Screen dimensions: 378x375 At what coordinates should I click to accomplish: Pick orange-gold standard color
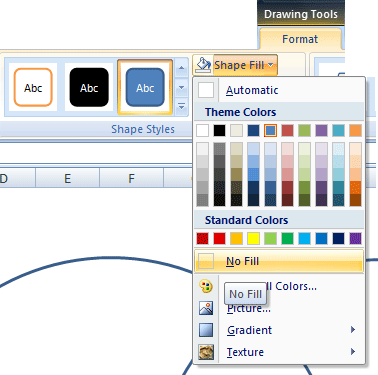(x=236, y=238)
